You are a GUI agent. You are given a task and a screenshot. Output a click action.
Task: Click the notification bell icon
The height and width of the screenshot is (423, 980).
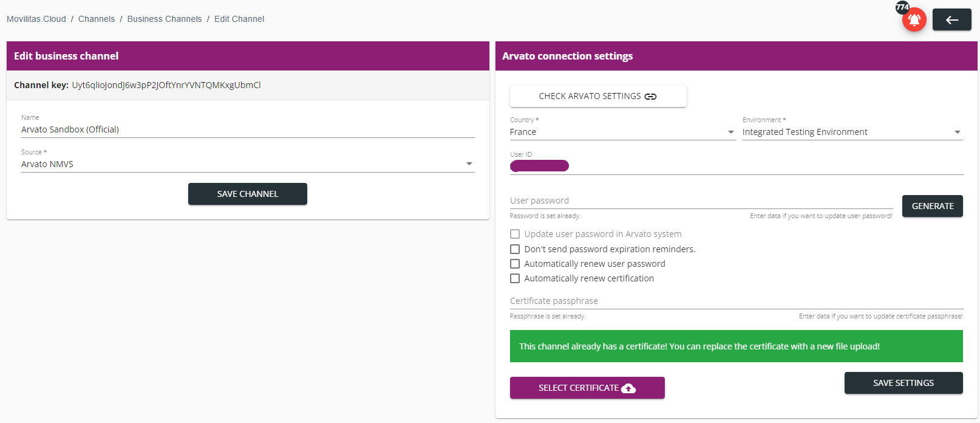coord(914,20)
